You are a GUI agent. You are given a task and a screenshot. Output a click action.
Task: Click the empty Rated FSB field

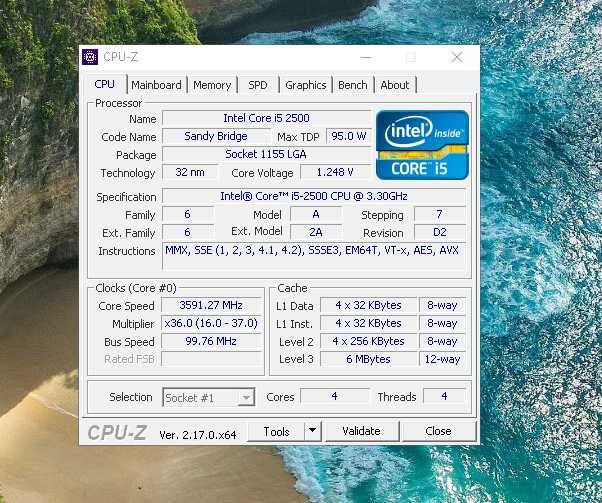click(211, 359)
